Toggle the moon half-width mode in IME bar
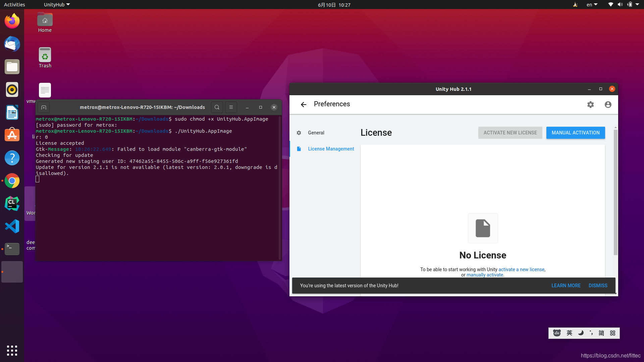Image resolution: width=644 pixels, height=362 pixels. point(581,333)
